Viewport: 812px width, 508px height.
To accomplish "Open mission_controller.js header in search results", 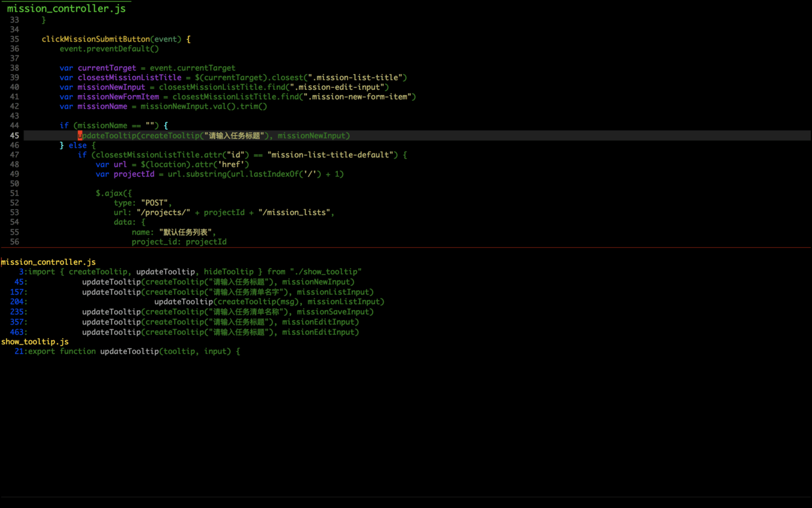I will pyautogui.click(x=48, y=262).
